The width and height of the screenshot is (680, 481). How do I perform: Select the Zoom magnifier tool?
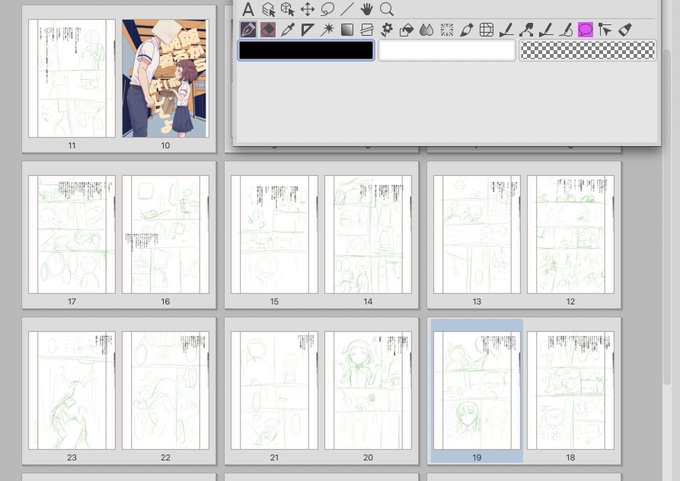(386, 9)
